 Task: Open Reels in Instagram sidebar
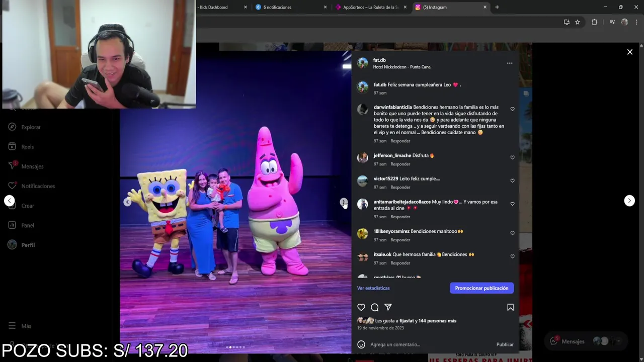click(x=21, y=147)
